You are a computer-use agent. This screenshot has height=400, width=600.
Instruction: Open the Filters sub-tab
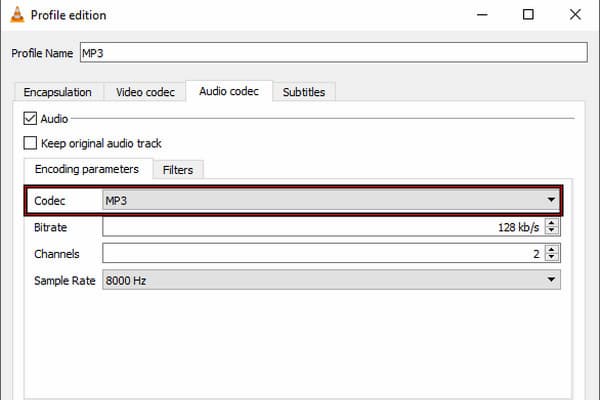click(178, 170)
